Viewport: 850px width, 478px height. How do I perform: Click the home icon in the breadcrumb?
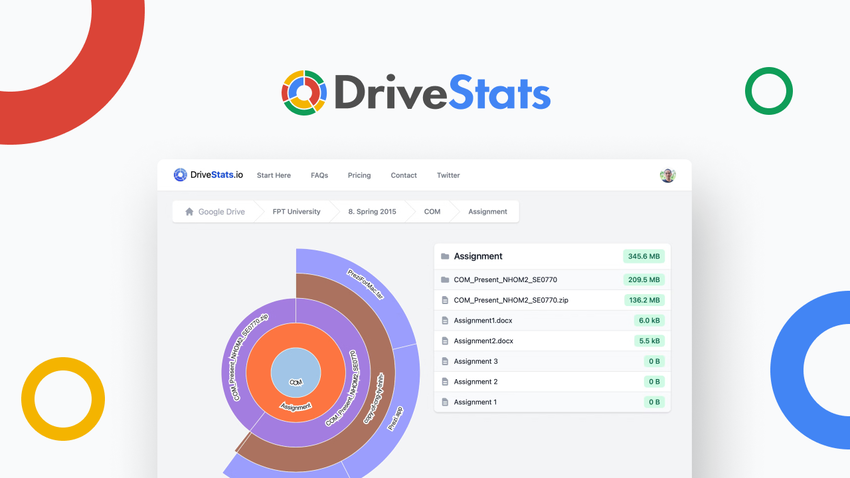coord(189,212)
